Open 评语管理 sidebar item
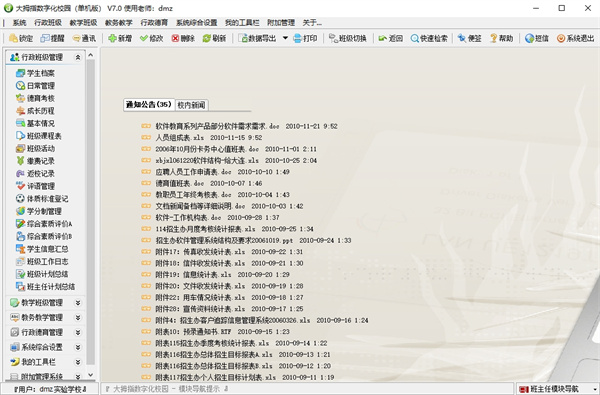The width and height of the screenshot is (600, 395). (x=35, y=186)
